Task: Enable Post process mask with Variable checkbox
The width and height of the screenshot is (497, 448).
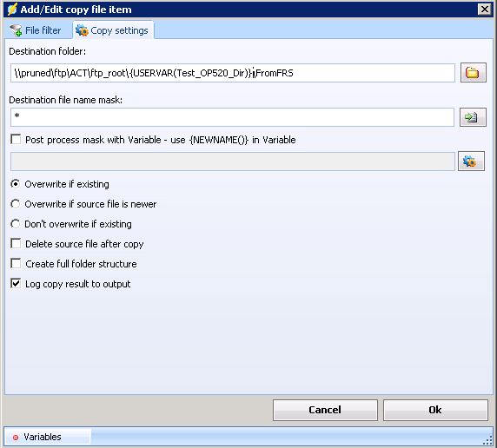Action: [x=16, y=139]
